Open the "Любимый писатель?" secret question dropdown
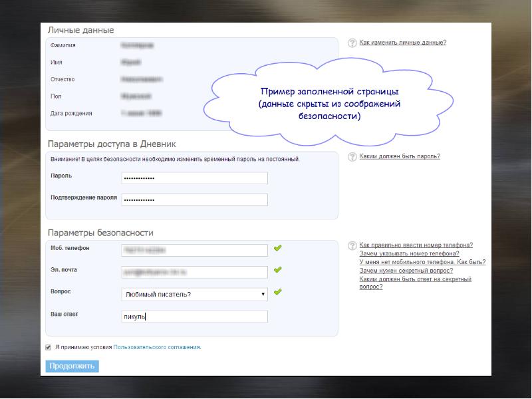This screenshot has height=399, width=532. 194,293
